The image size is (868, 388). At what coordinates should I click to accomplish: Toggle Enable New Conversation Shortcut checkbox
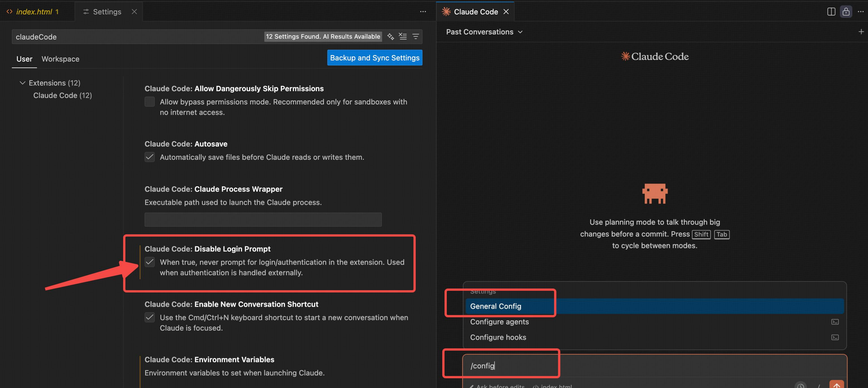point(150,317)
